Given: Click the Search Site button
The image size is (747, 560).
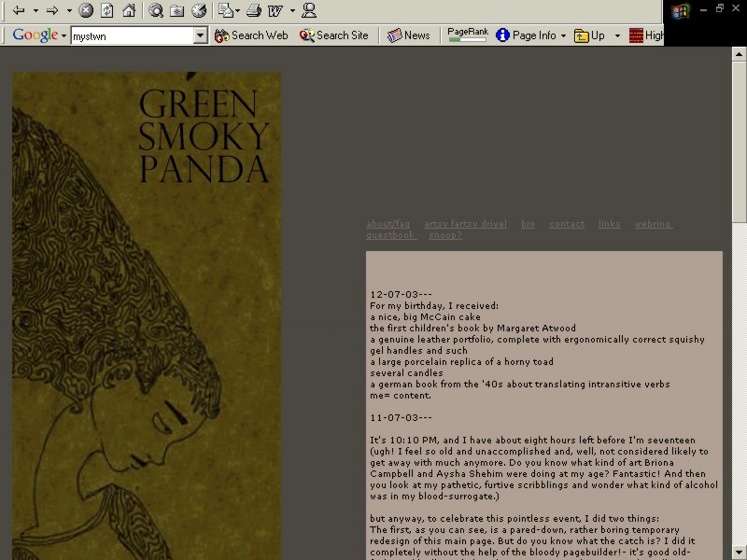Looking at the screenshot, I should click(x=334, y=35).
